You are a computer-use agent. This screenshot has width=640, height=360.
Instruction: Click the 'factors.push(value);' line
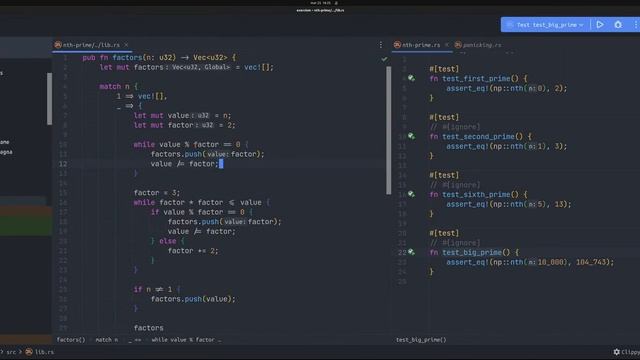(193, 299)
